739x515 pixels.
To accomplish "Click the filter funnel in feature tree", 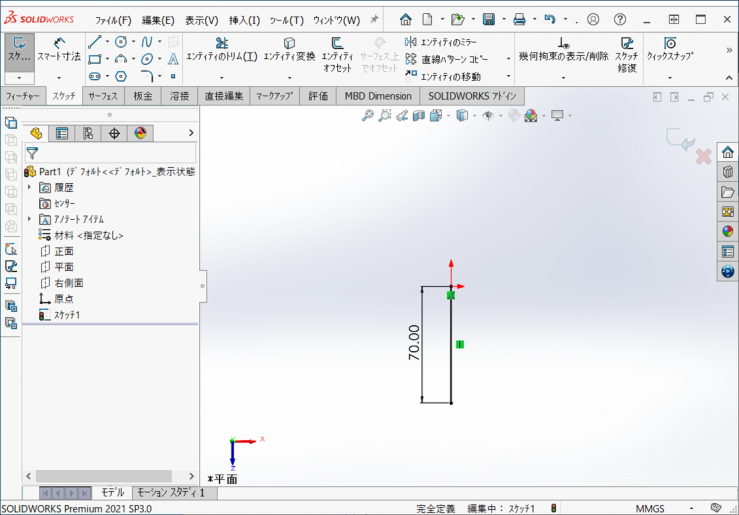I will pos(32,154).
